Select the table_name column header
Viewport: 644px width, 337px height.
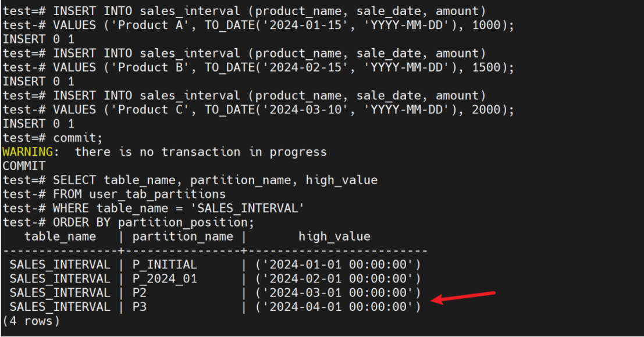60,236
